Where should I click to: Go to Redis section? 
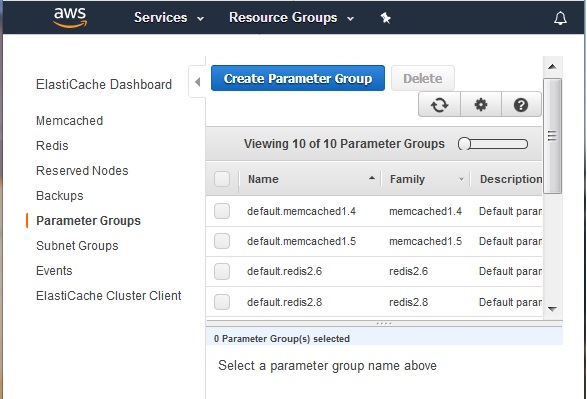point(52,146)
